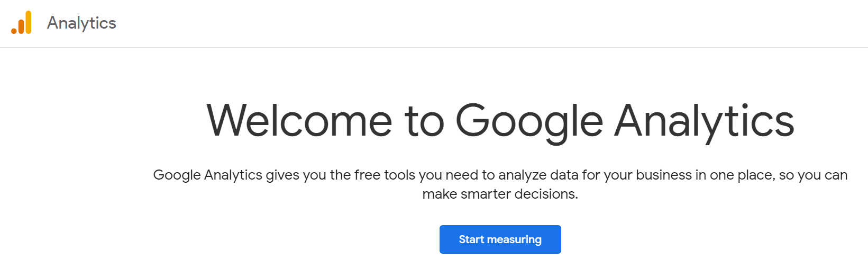This screenshot has height=267, width=868.
Task: Click the "Welcome to Google Analytics" heading
Action: tap(500, 121)
